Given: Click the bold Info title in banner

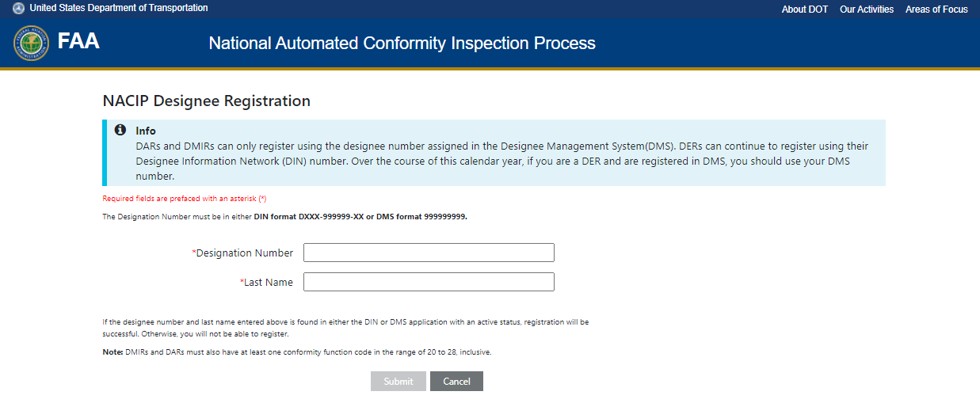Looking at the screenshot, I should coord(146,131).
